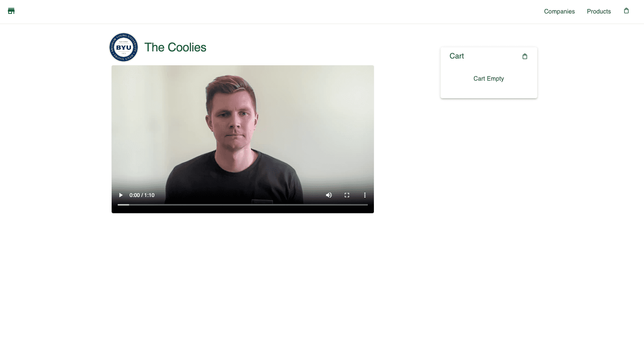The width and height of the screenshot is (644, 359).
Task: Open the Products page
Action: coord(599,11)
